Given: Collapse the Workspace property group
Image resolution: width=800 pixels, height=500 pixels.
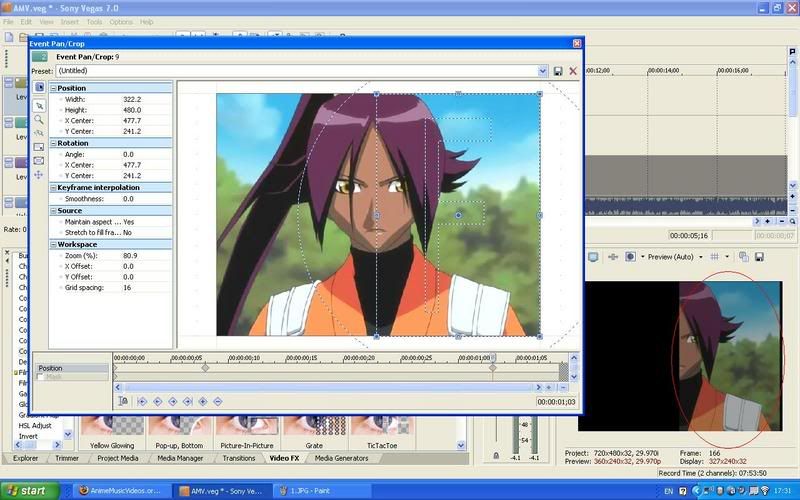Looking at the screenshot, I should pyautogui.click(x=53, y=245).
